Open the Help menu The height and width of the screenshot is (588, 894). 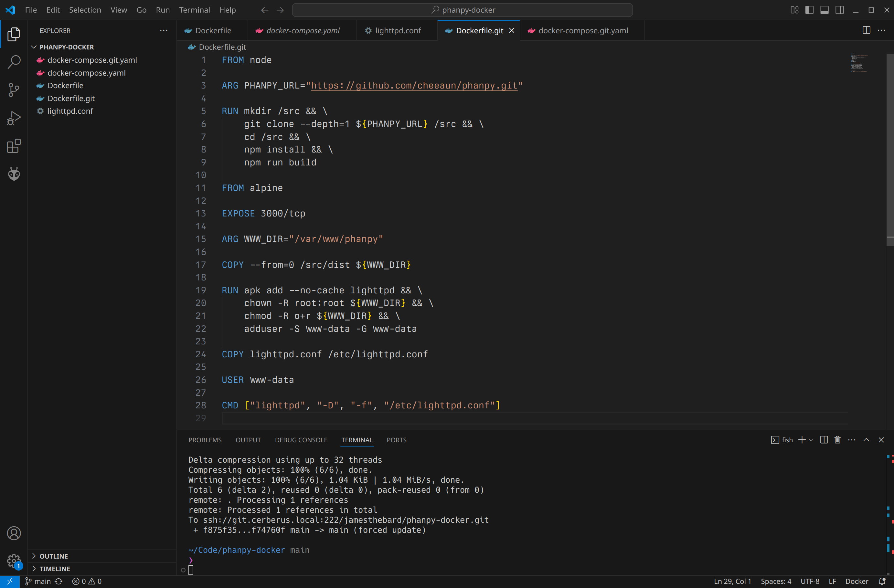(228, 10)
